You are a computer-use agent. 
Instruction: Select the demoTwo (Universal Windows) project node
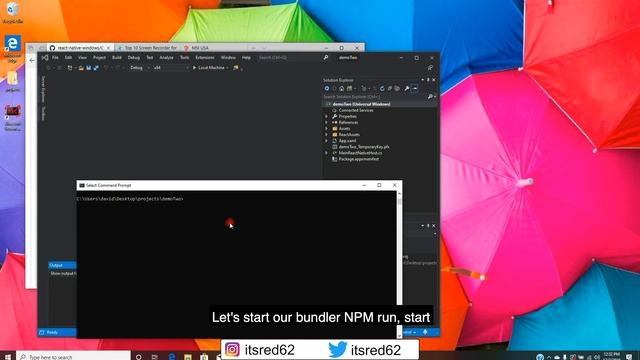pyautogui.click(x=361, y=104)
